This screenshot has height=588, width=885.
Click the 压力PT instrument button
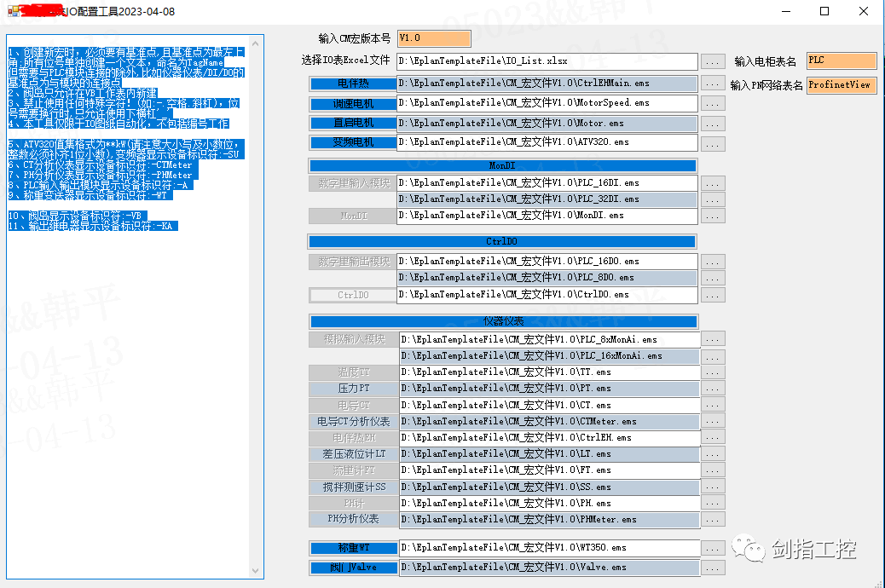click(352, 388)
